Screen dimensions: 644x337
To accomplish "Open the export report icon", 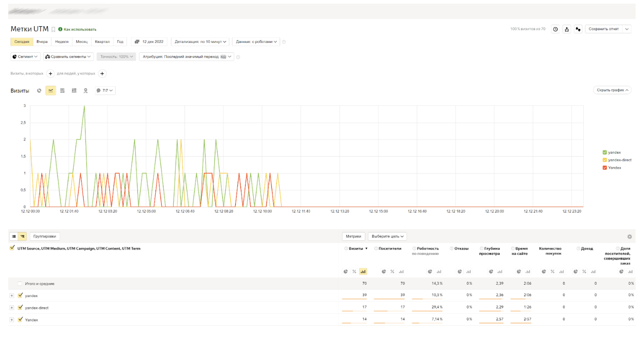I will click(567, 29).
